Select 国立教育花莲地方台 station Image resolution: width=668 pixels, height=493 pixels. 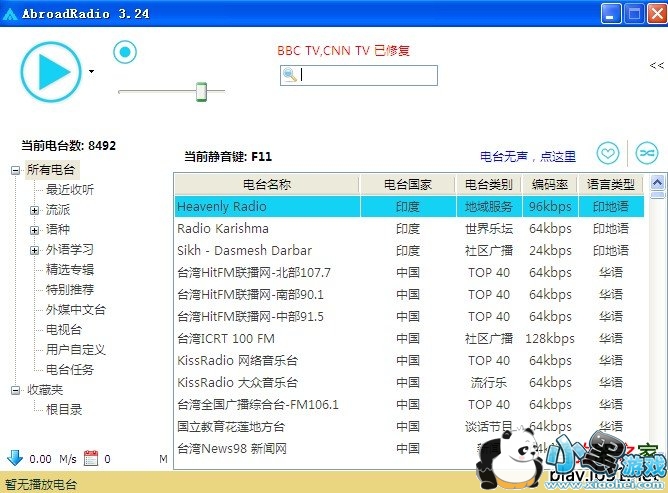point(231,427)
